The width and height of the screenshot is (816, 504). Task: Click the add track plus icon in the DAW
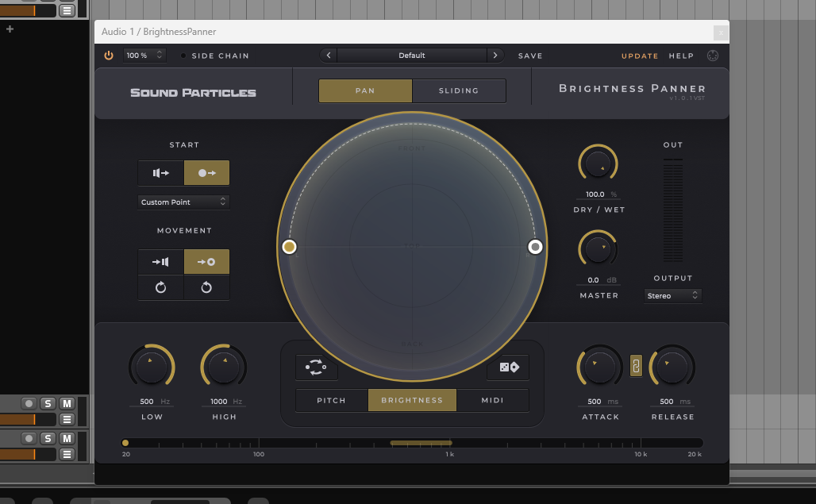point(10,29)
